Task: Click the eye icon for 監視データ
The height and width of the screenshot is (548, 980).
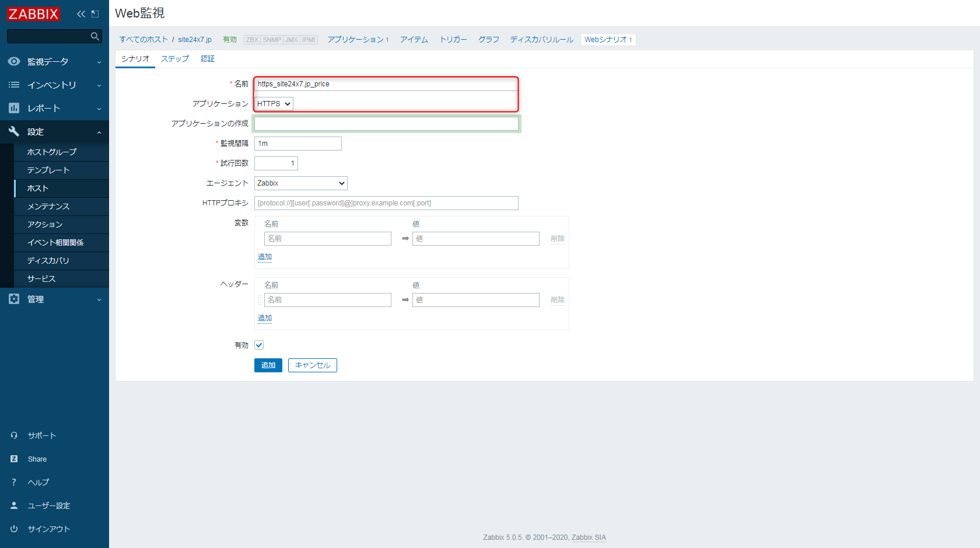Action: (14, 61)
